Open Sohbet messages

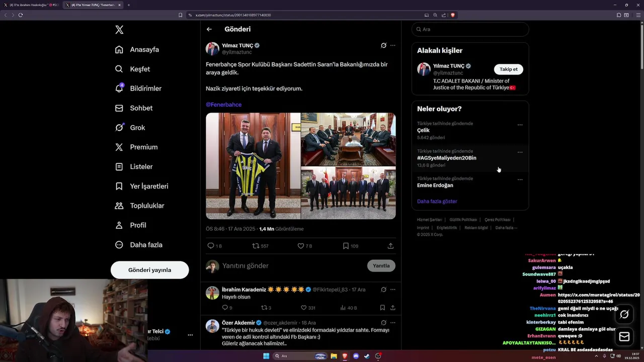(133, 108)
